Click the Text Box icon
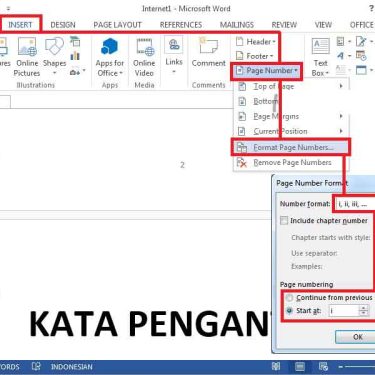375x375 pixels. [x=321, y=46]
